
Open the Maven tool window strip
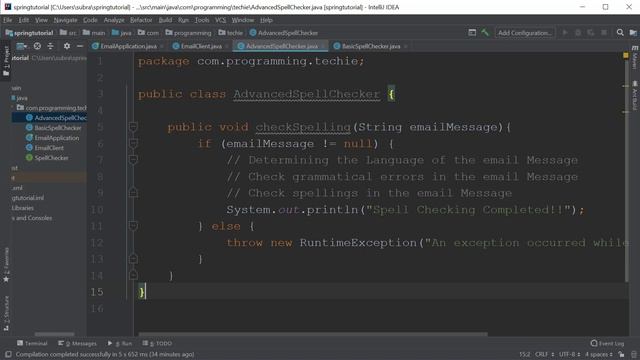634,58
